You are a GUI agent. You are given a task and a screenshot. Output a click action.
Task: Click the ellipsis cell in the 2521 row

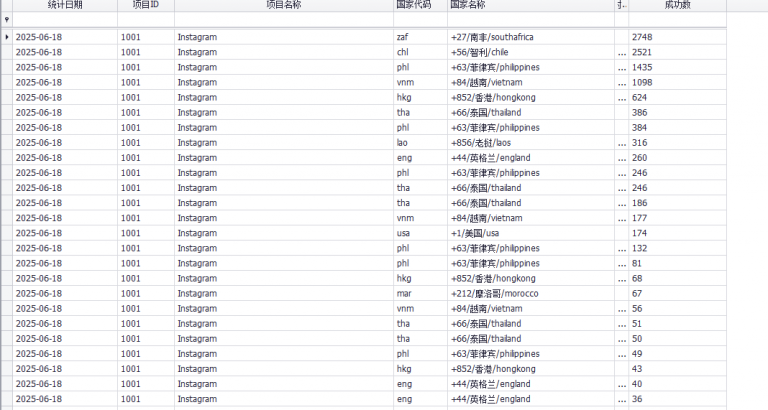(x=622, y=52)
